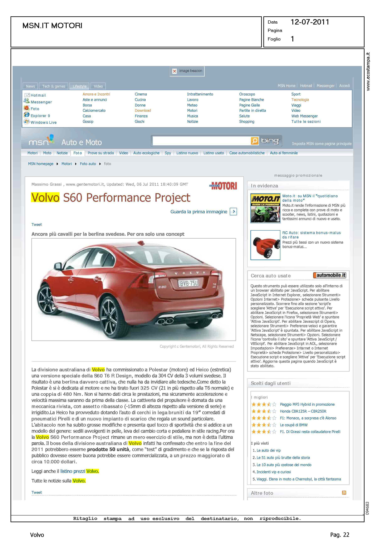This screenshot has width=392, height=550.
Task: Click the Explorer 9 browser icon
Action: (x=27, y=115)
